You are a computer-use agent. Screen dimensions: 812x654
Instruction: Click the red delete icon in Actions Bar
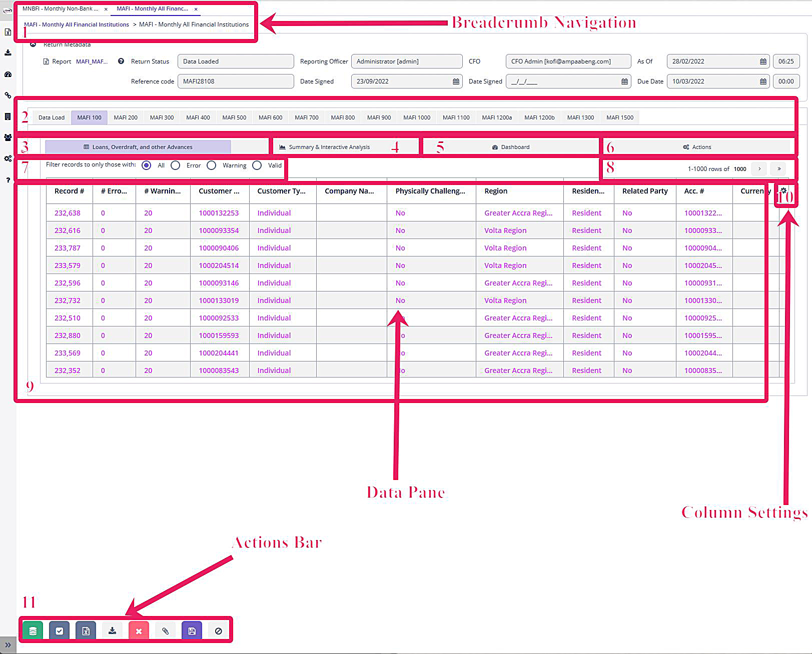tap(139, 630)
